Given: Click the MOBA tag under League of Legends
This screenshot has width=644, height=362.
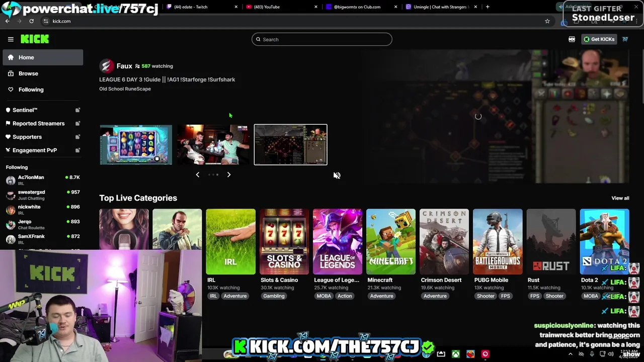Looking at the screenshot, I should coord(324,296).
